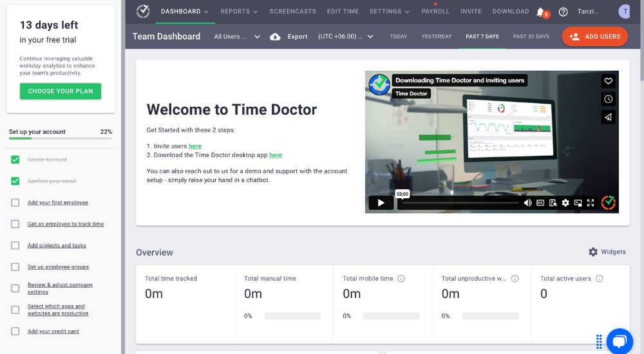The width and height of the screenshot is (644, 354).
Task: Click the Time Doctor logo in player
Action: 609,203
